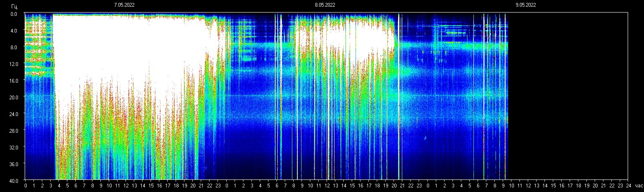644x192 pixels.
Task: Select the 0.0 frequency axis label
Action: 14,14
